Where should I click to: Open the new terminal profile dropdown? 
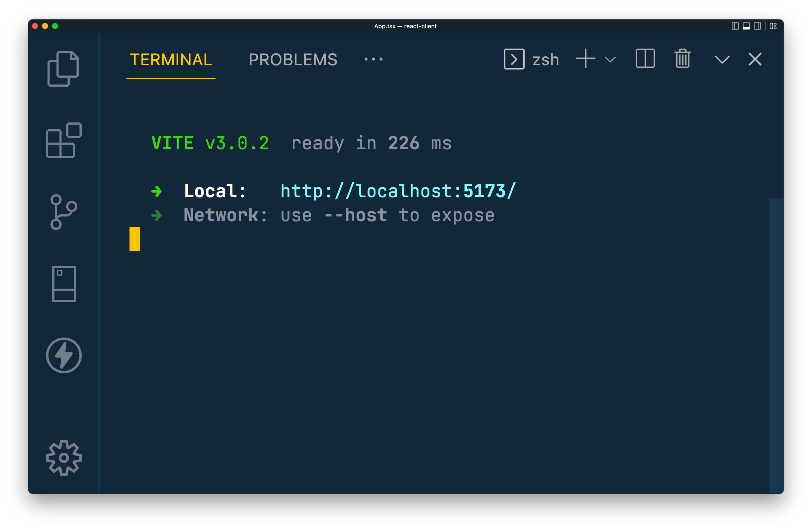pos(610,60)
